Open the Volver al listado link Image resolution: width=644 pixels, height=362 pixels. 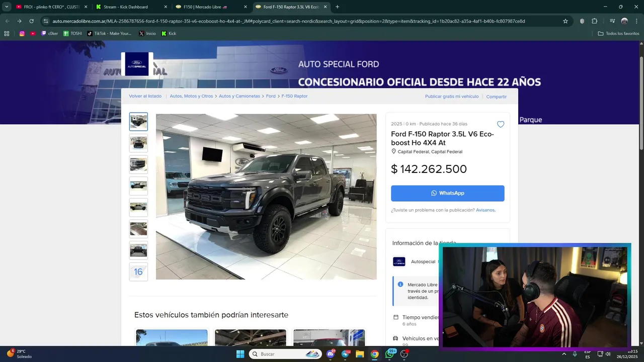point(145,96)
